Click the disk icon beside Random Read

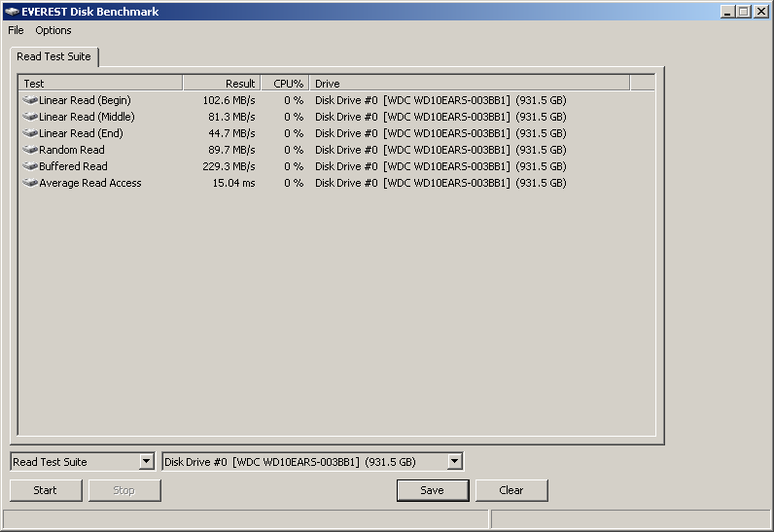pyautogui.click(x=30, y=150)
